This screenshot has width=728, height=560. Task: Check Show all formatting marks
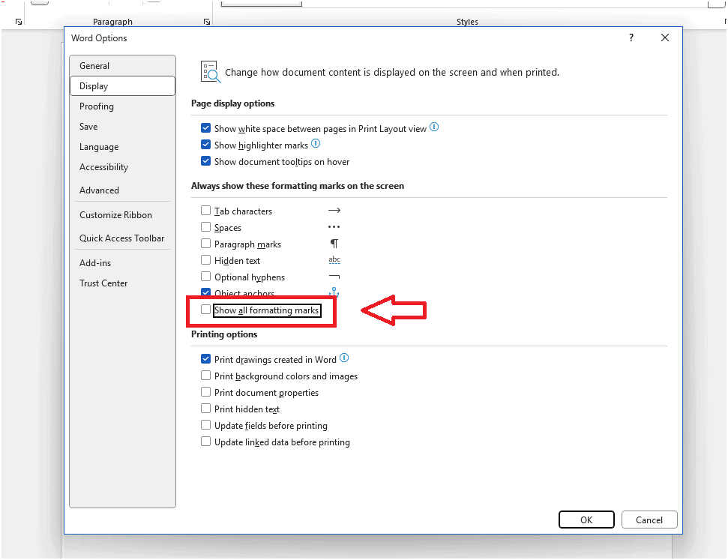[x=205, y=310]
